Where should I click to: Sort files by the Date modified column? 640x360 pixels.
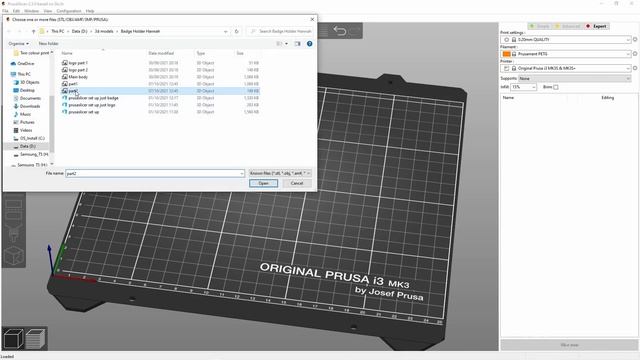point(161,53)
